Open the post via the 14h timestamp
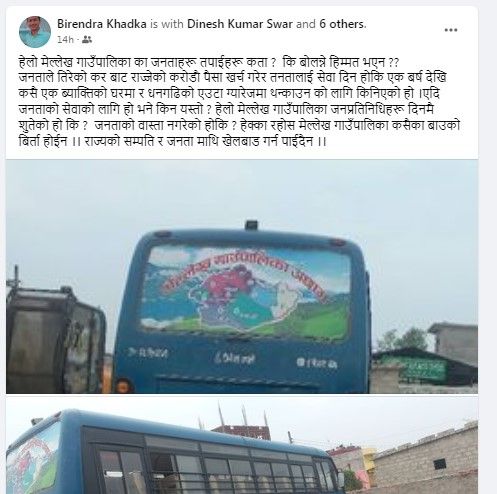 (x=65, y=40)
